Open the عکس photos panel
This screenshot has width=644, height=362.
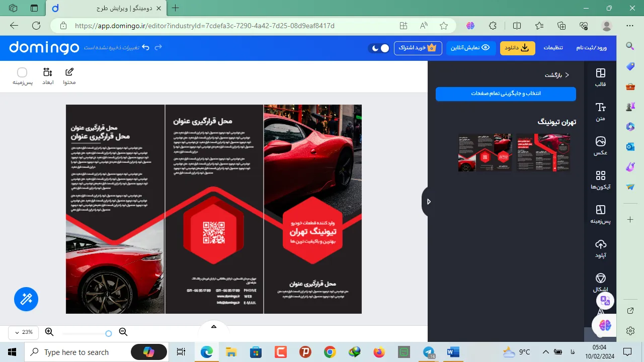[600, 146]
